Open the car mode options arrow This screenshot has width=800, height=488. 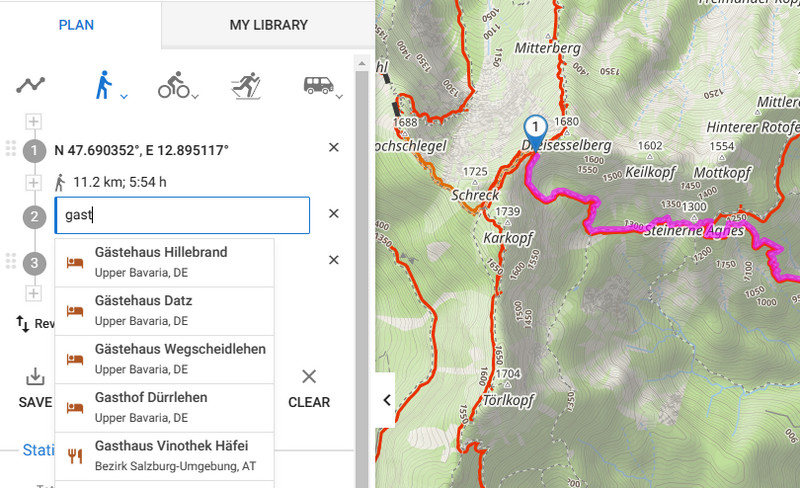point(340,96)
